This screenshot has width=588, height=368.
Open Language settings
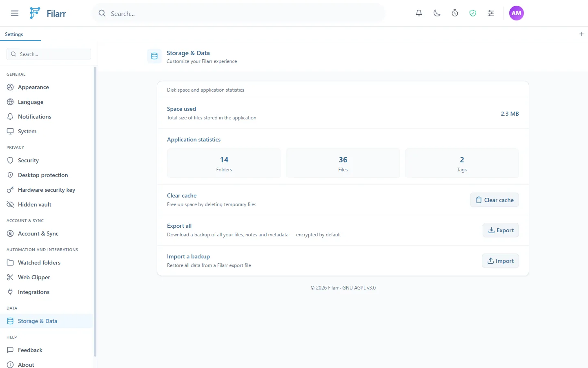(x=47, y=102)
